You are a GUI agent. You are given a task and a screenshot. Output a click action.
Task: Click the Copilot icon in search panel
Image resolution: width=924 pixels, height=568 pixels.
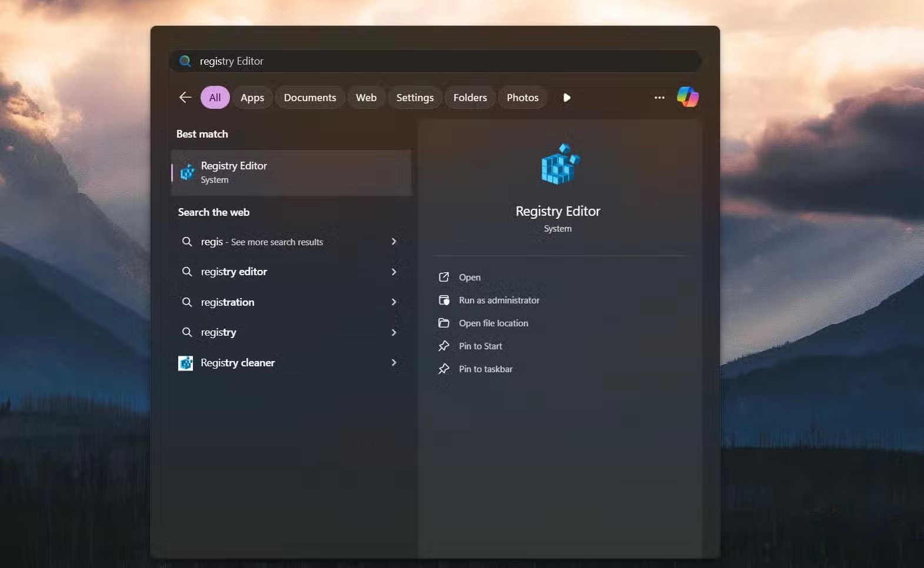point(687,97)
